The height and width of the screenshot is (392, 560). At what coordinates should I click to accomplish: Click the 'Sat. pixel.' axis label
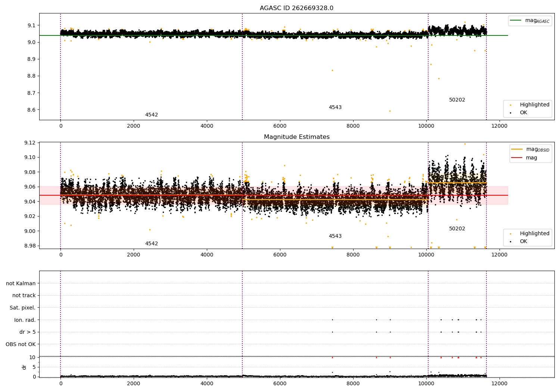[x=23, y=308]
